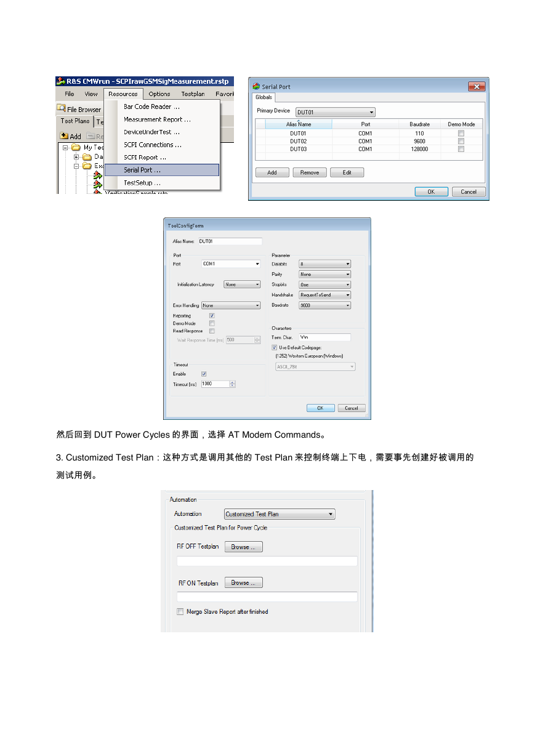Click Cancel in ToolConfigForm dialog

(x=352, y=408)
